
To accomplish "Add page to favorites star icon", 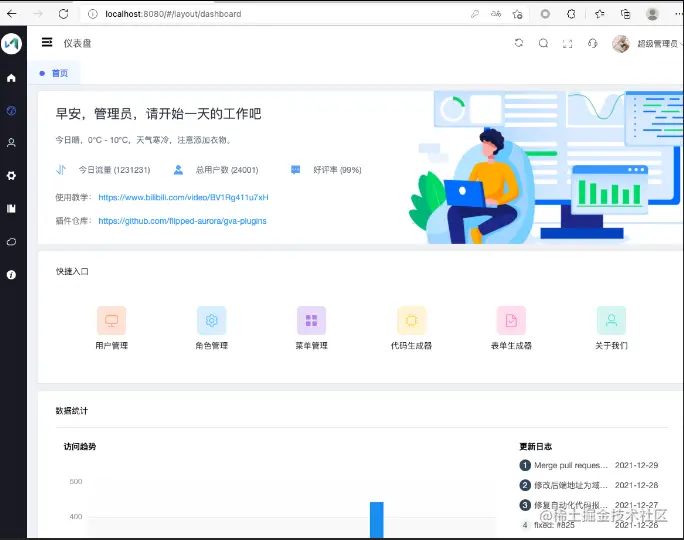I will click(517, 14).
